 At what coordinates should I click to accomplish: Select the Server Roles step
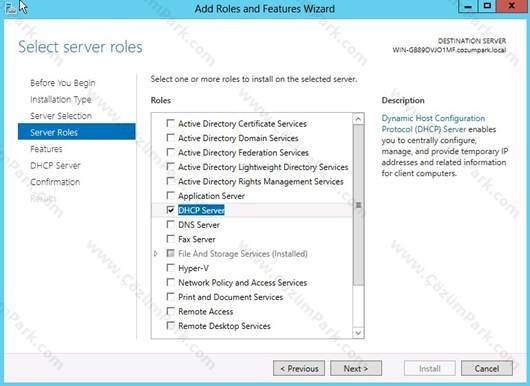(77, 132)
